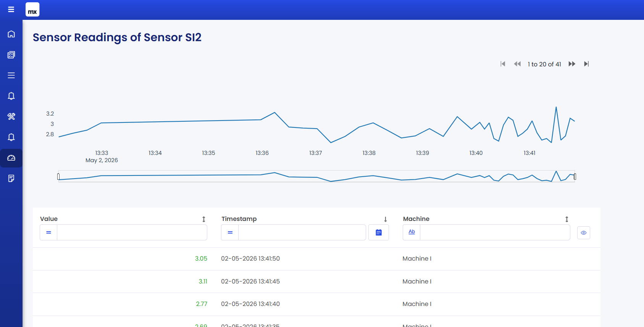Open the second bell sidebar icon
This screenshot has width=644, height=327.
click(11, 137)
